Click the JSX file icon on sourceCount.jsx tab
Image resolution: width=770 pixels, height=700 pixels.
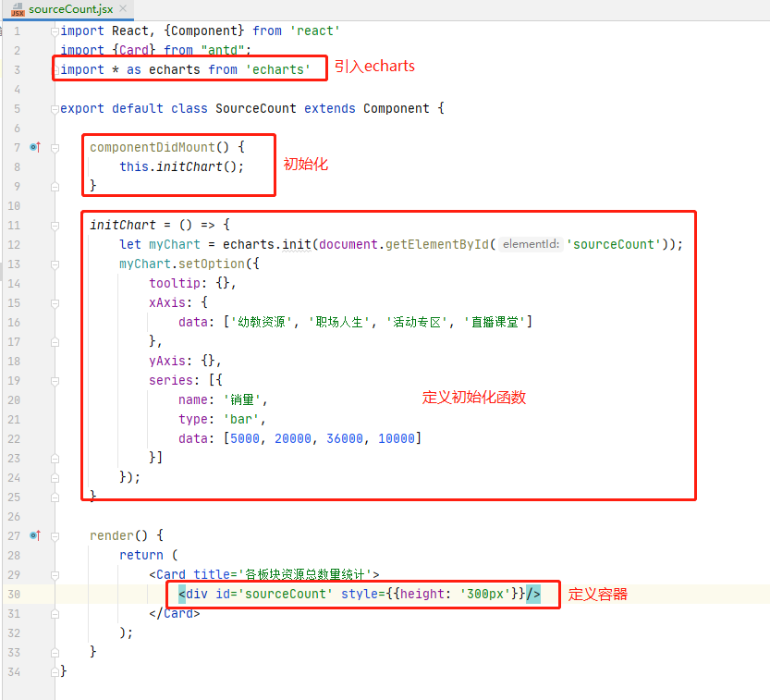[18, 9]
